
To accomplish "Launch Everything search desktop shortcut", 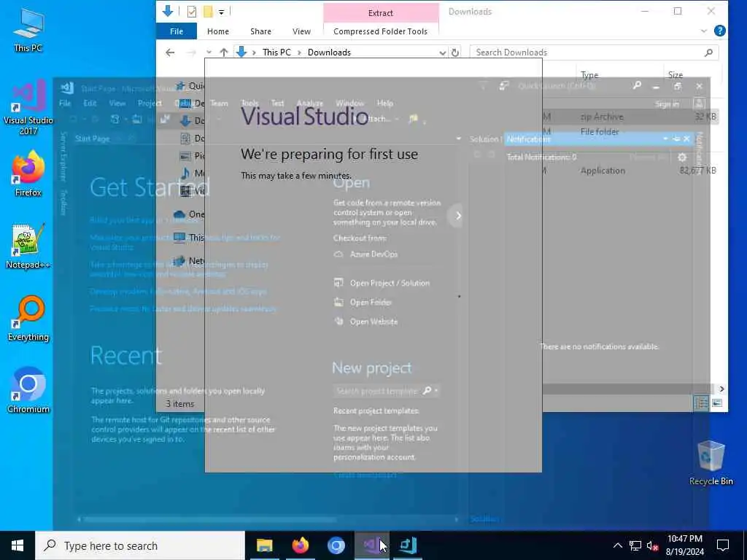I will point(28,319).
